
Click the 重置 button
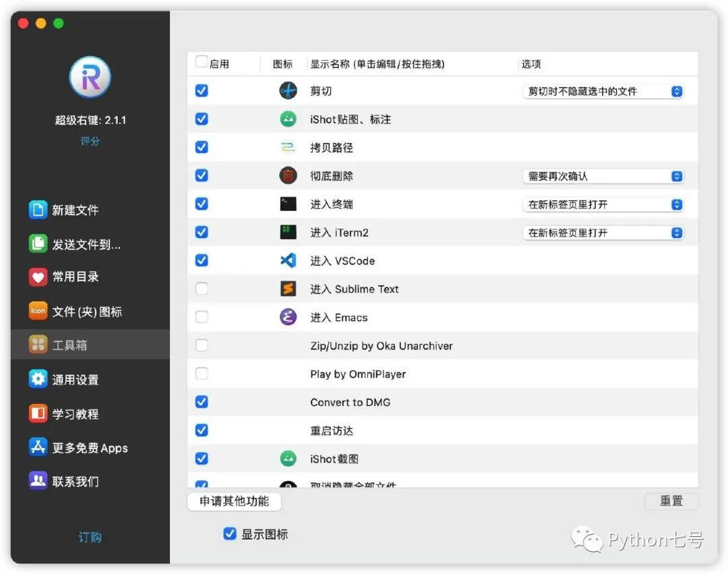pos(671,502)
